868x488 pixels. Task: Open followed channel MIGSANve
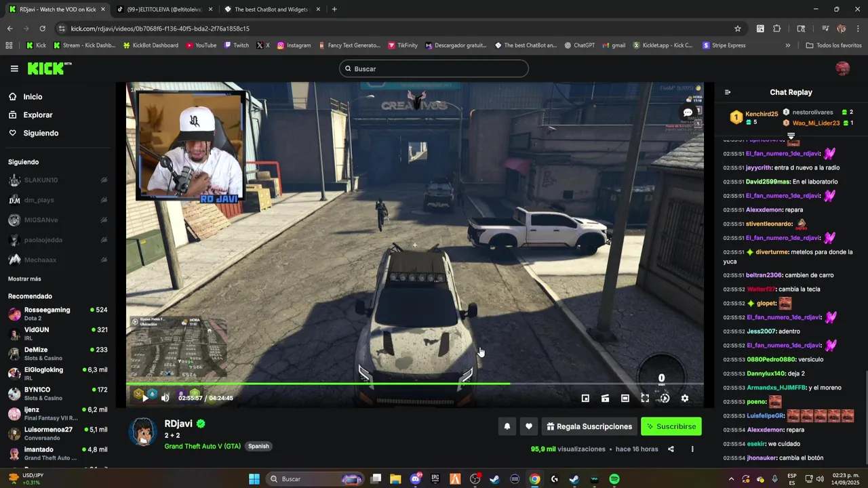point(58,220)
